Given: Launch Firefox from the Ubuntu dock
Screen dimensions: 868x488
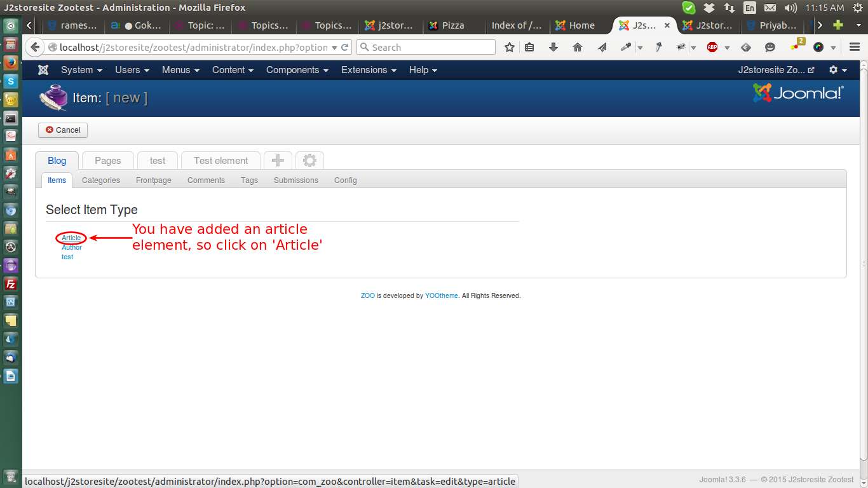Looking at the screenshot, I should (11, 63).
